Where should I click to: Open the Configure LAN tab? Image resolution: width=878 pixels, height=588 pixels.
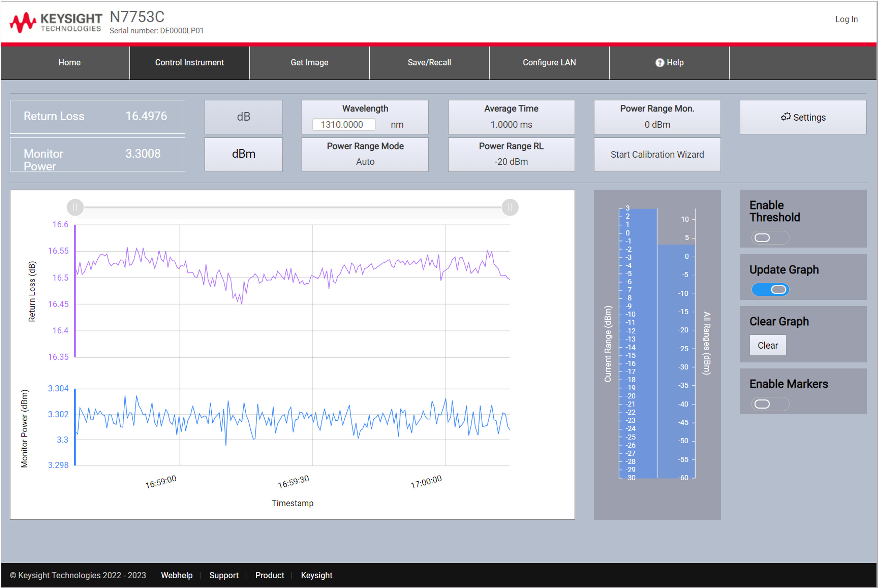(549, 63)
